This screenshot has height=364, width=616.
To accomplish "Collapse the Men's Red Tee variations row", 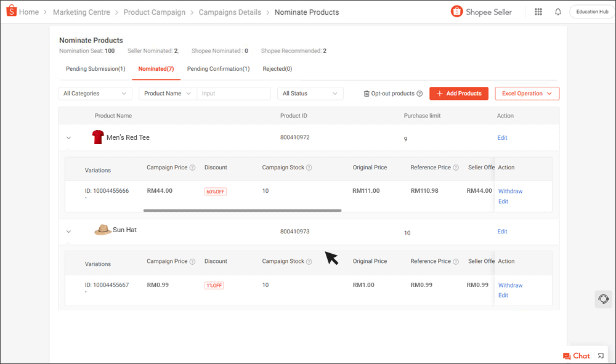I will coord(69,137).
